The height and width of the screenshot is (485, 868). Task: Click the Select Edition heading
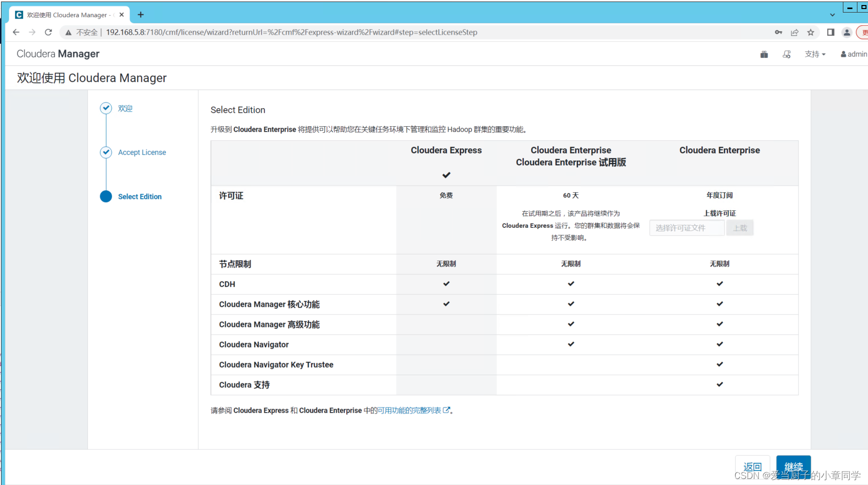238,110
